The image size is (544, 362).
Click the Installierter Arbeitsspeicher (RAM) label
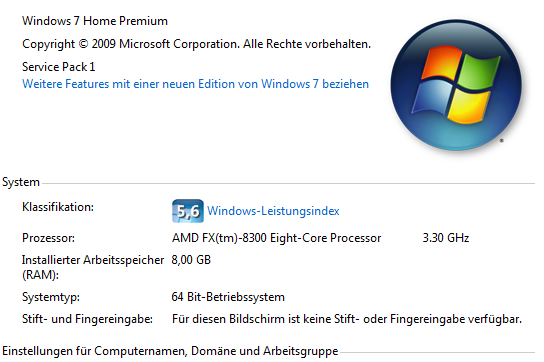pyautogui.click(x=93, y=267)
